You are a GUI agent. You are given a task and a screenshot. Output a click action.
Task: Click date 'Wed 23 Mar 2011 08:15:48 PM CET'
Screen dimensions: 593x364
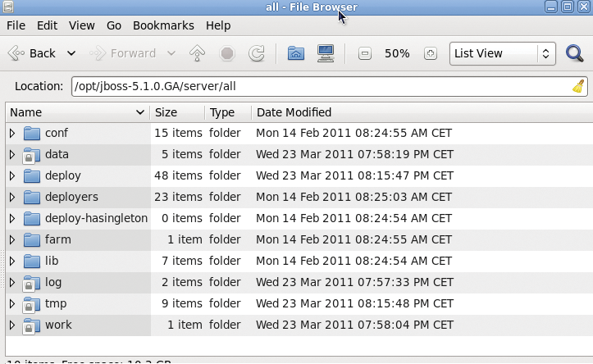(355, 303)
